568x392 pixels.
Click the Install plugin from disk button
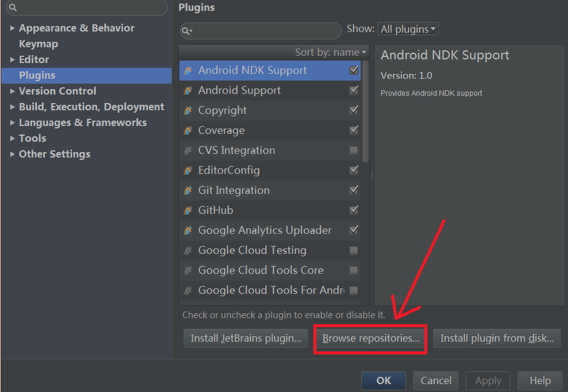(496, 338)
